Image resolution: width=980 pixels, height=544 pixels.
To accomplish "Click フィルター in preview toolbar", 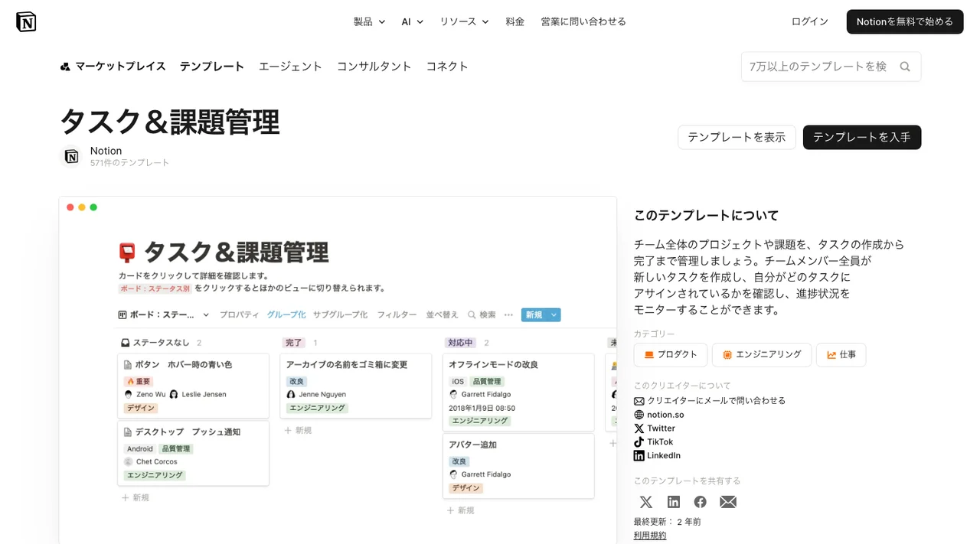I will [397, 314].
